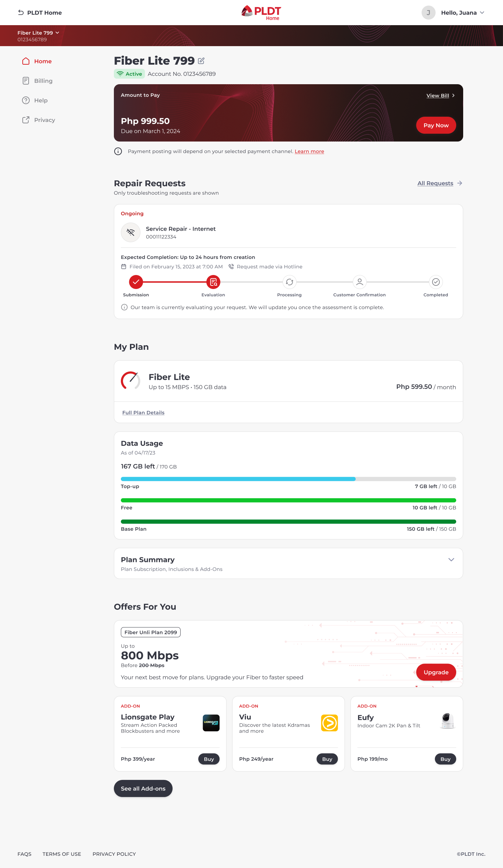Select the Completed step marker
This screenshot has width=503, height=868.
click(x=436, y=282)
